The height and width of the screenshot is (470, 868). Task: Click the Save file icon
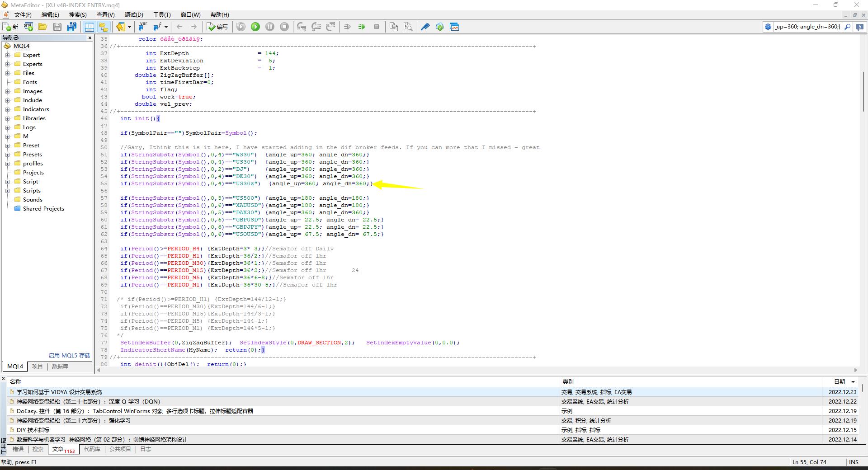57,27
